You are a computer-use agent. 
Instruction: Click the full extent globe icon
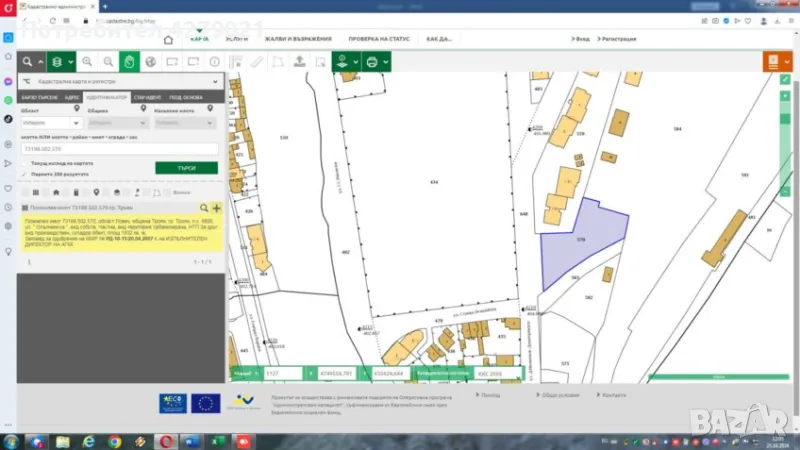[151, 62]
